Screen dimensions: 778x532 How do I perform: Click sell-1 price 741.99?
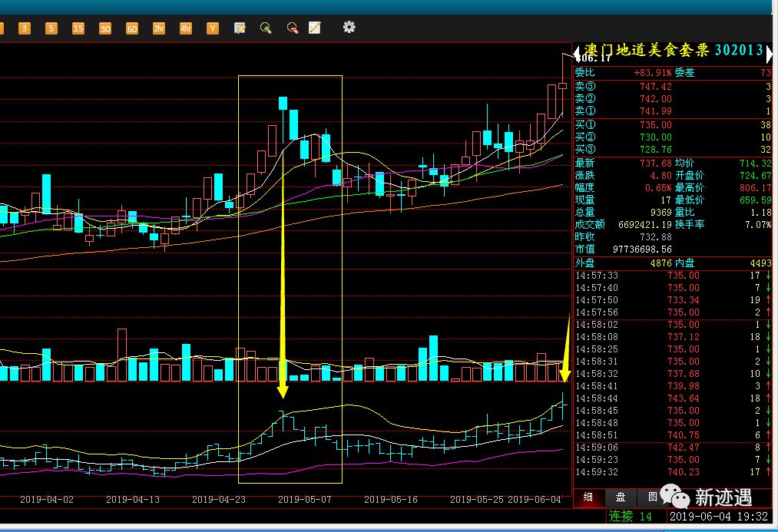click(655, 111)
